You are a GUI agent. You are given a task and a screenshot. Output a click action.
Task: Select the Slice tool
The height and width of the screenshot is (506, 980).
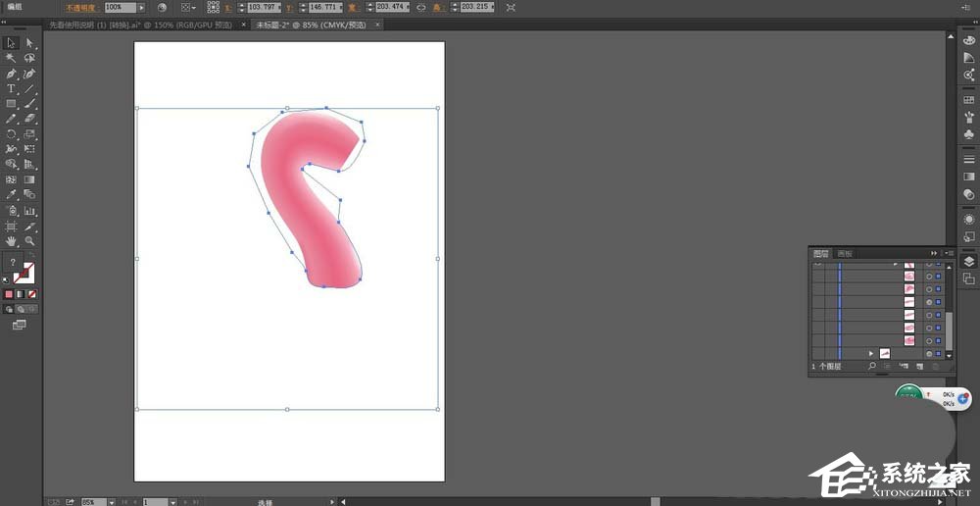tap(29, 226)
